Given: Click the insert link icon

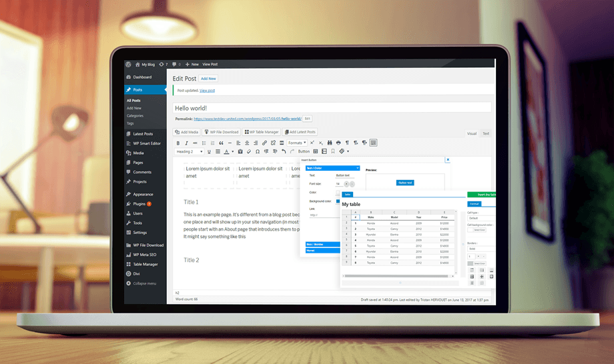Looking at the screenshot, I should click(x=264, y=143).
